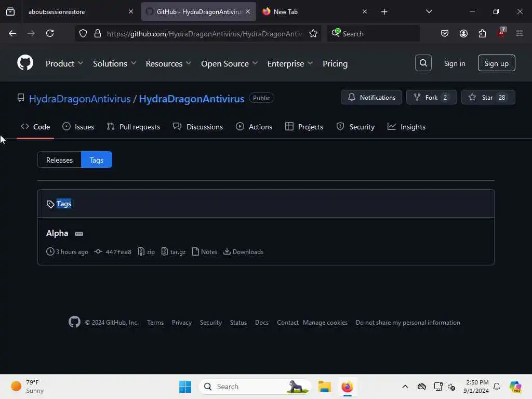
Task: Click the Firefox Search box
Action: coord(373,34)
